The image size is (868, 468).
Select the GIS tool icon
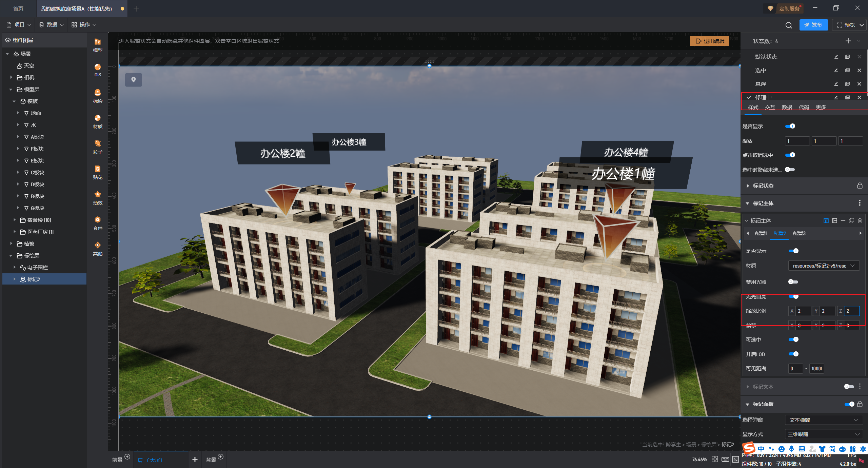[x=98, y=70]
